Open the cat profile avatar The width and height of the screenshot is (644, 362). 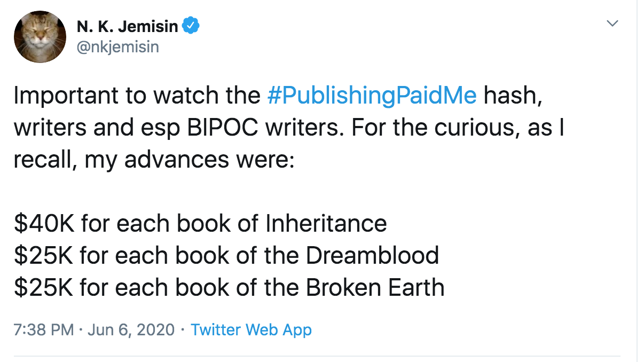pyautogui.click(x=41, y=37)
